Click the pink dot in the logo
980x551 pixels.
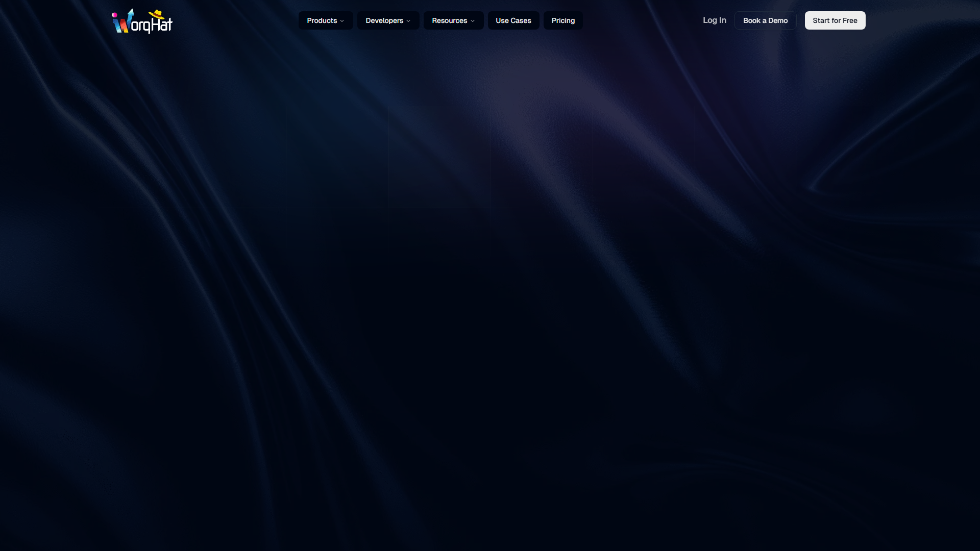click(114, 15)
